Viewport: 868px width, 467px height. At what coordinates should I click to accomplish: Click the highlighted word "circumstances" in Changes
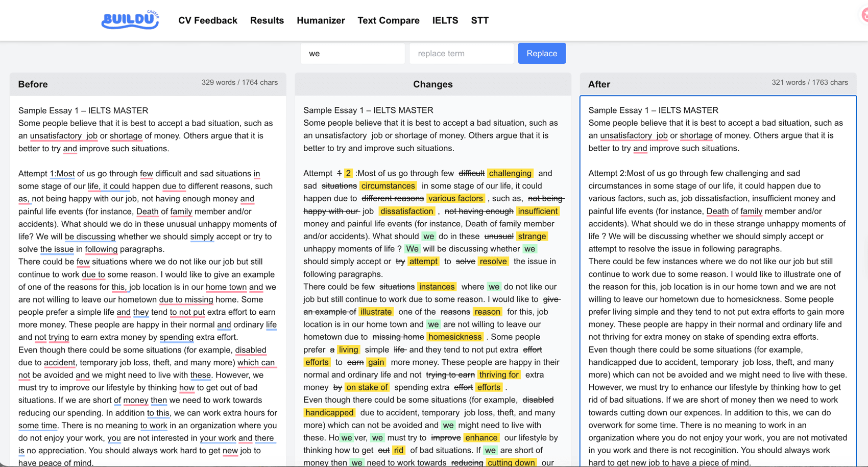[388, 186]
